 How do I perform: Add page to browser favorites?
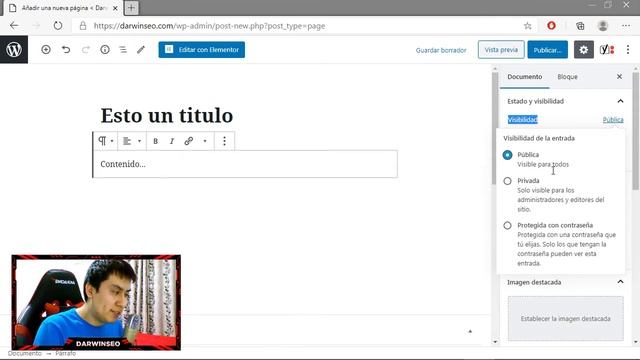point(528,26)
